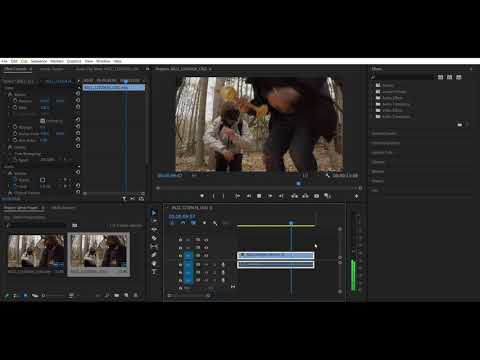The height and width of the screenshot is (360, 480).
Task: Open the Program monitor zoom level dropdown
Action: click(194, 175)
